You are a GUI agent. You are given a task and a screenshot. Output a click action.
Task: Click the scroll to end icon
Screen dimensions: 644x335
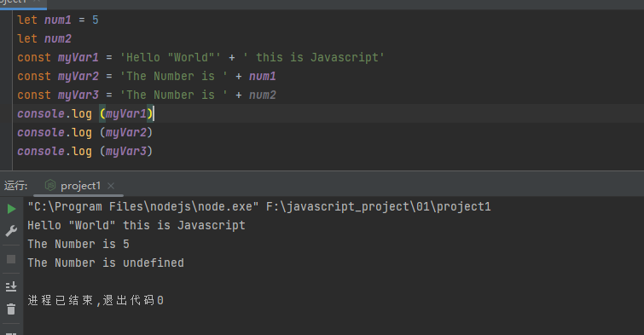click(11, 286)
